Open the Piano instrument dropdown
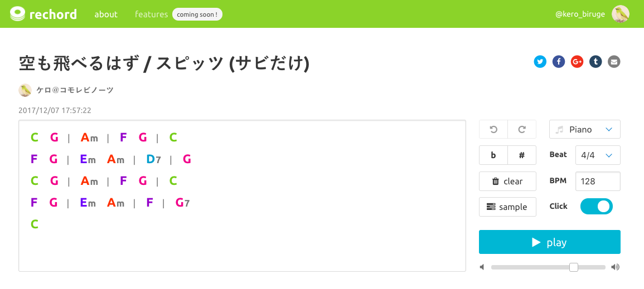Viewport: 644px width, 289px height. (x=585, y=129)
